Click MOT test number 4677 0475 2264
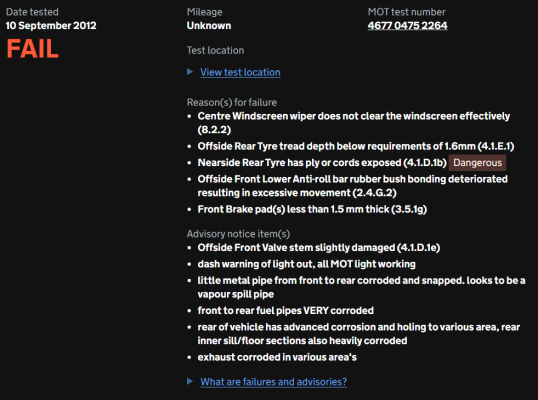Image resolution: width=538 pixels, height=400 pixels. pyautogui.click(x=407, y=26)
